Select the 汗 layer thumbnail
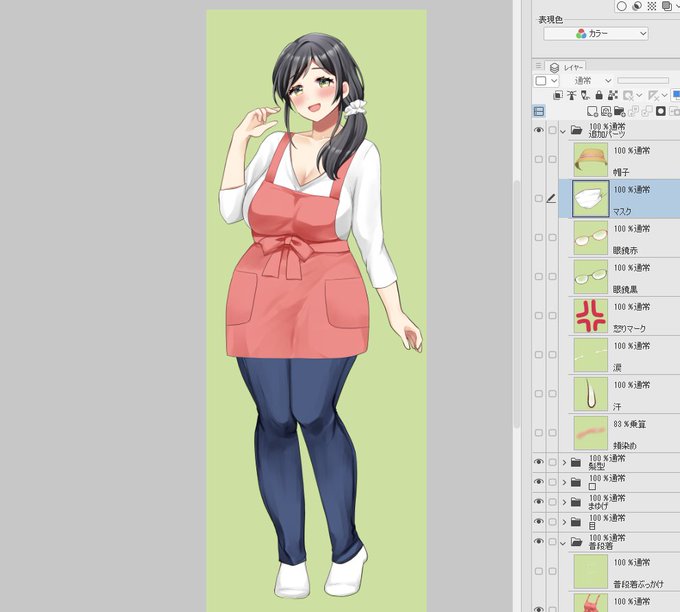Image resolution: width=680 pixels, height=612 pixels. [591, 394]
